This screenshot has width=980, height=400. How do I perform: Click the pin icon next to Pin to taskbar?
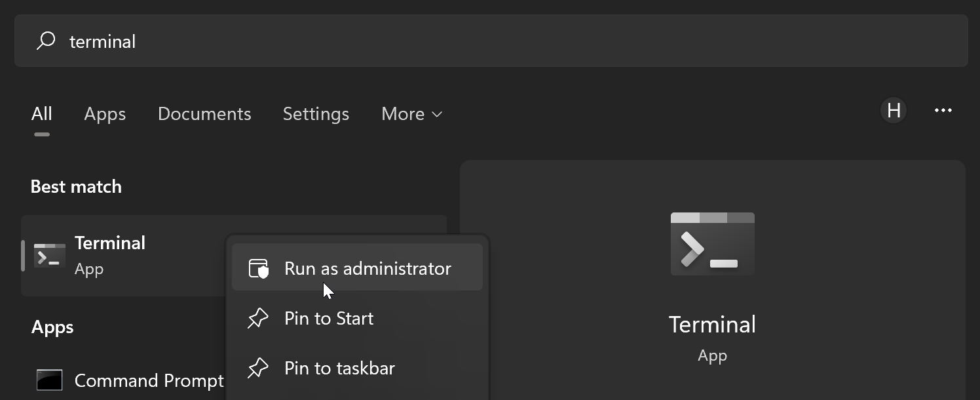tap(257, 368)
